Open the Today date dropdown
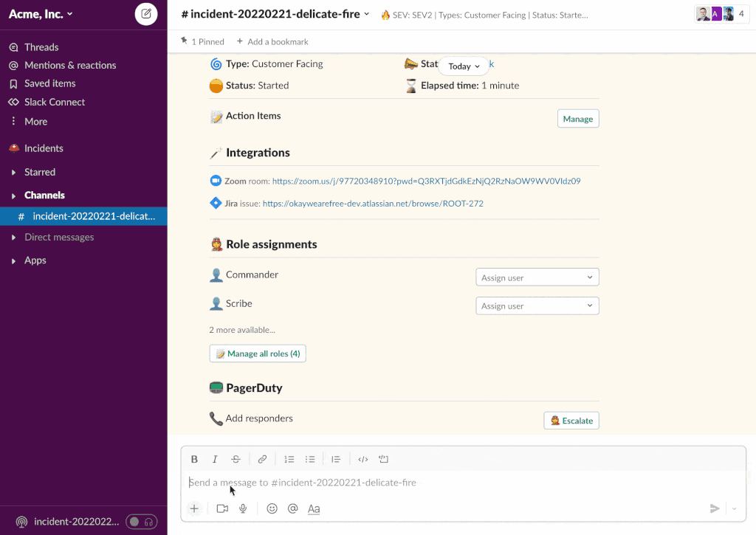756x535 pixels. (x=463, y=66)
